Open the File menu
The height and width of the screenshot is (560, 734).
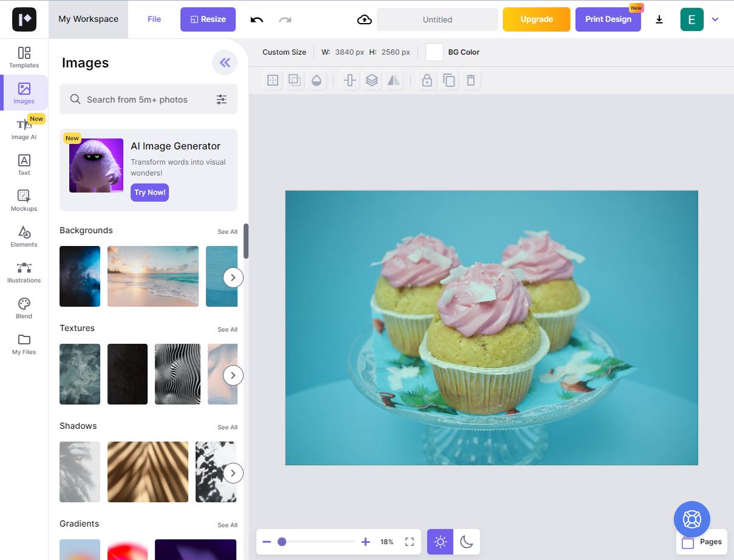pyautogui.click(x=154, y=19)
